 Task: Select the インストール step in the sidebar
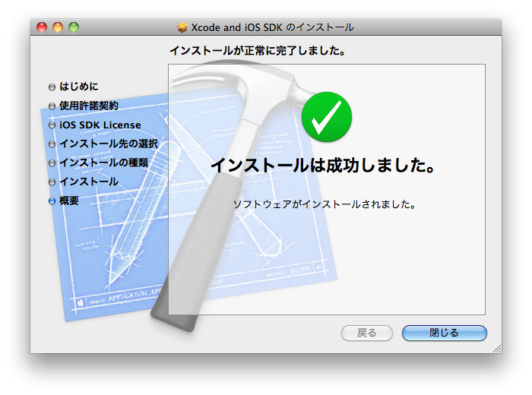point(88,182)
